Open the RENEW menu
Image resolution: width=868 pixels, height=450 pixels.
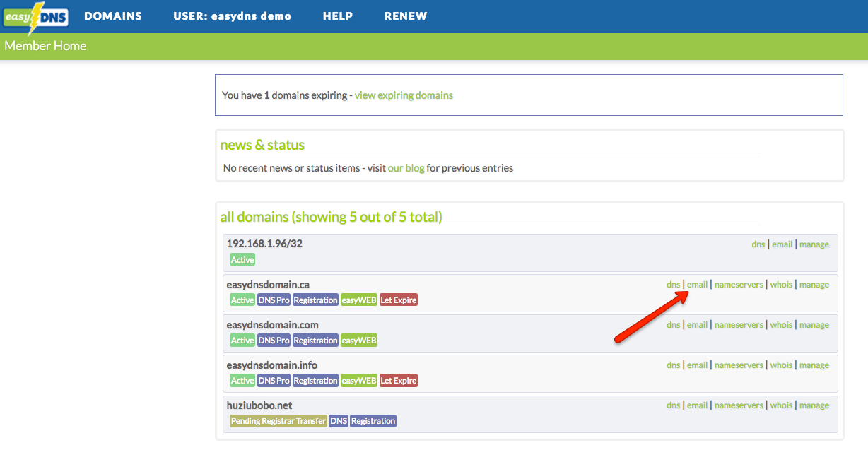[x=406, y=16]
